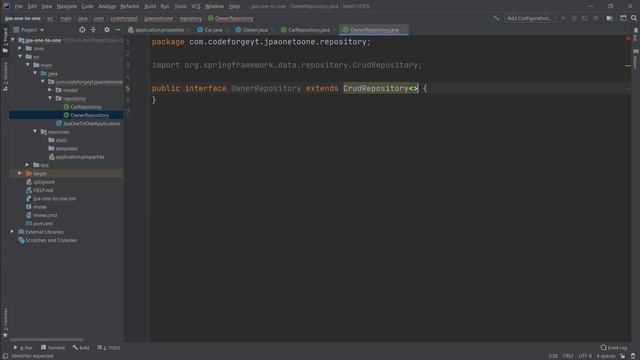
Task: Click the line 5:18 cursor position indicator
Action: [553, 356]
